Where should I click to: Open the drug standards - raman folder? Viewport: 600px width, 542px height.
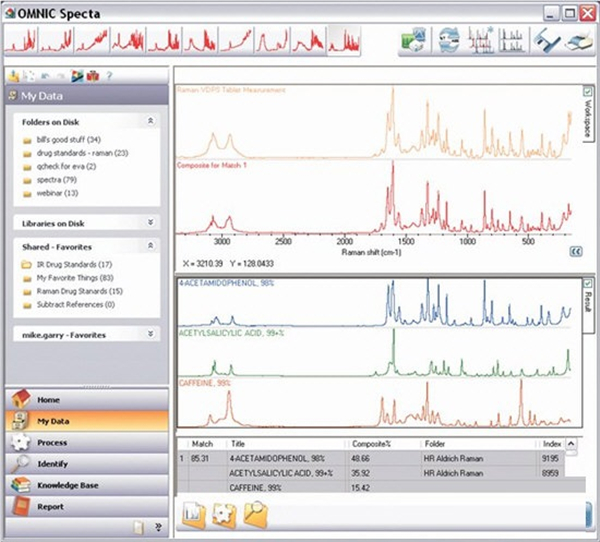pos(80,152)
